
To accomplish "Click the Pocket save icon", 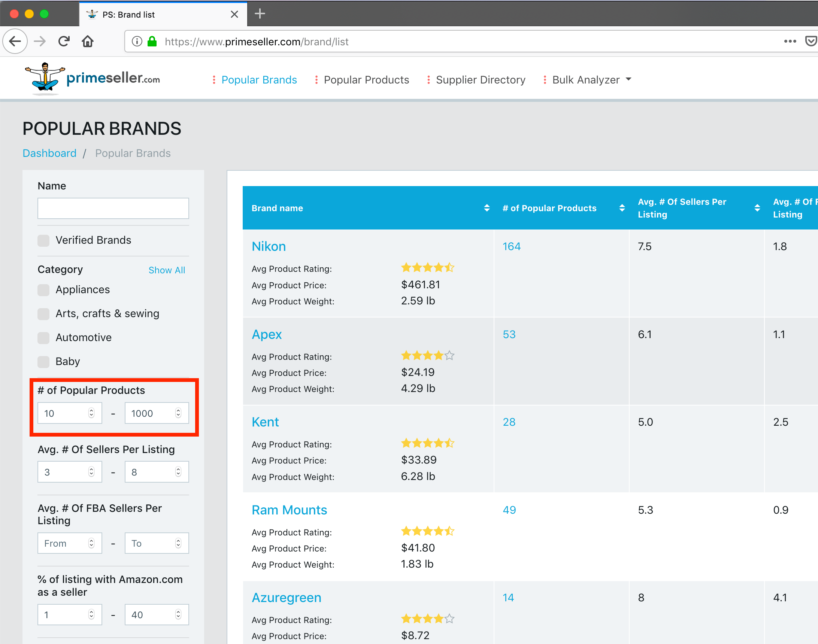I will (x=811, y=41).
